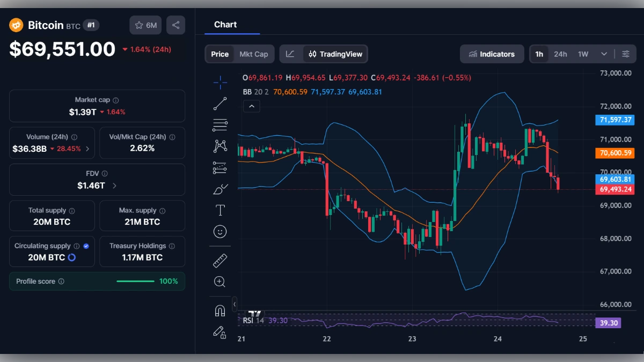This screenshot has width=644, height=362.
Task: Select the measure ruler tool
Action: [x=220, y=260]
